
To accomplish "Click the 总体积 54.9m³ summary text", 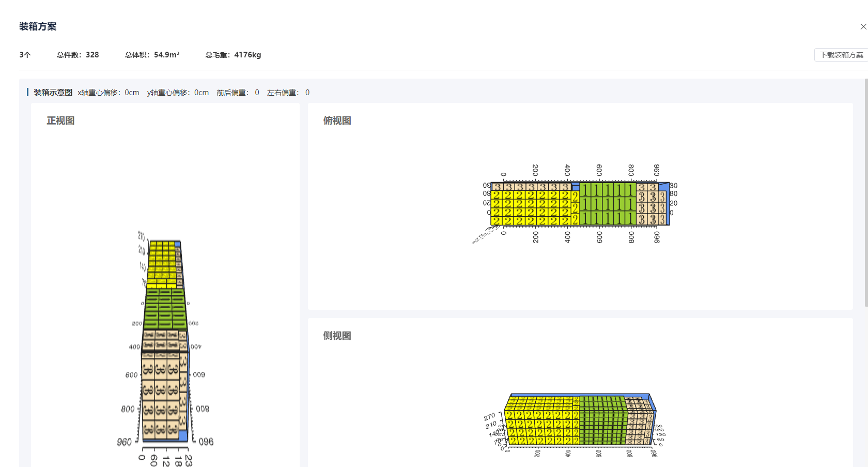I will click(152, 55).
